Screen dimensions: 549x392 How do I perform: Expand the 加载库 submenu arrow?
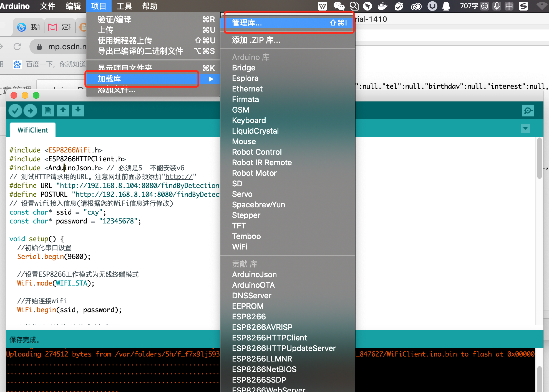pyautogui.click(x=210, y=79)
